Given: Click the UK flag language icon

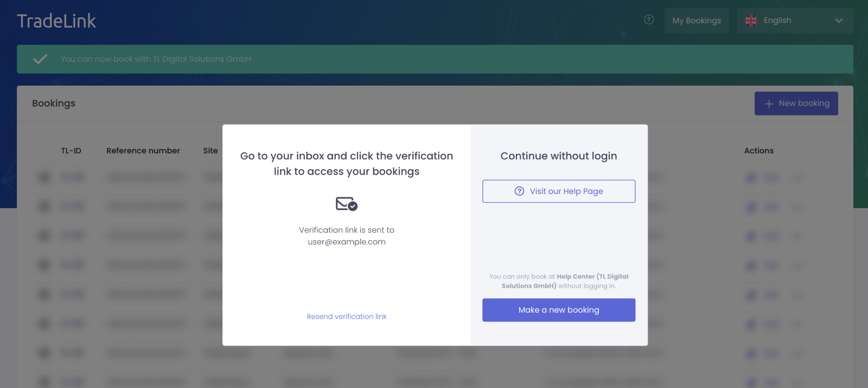Looking at the screenshot, I should tap(751, 21).
